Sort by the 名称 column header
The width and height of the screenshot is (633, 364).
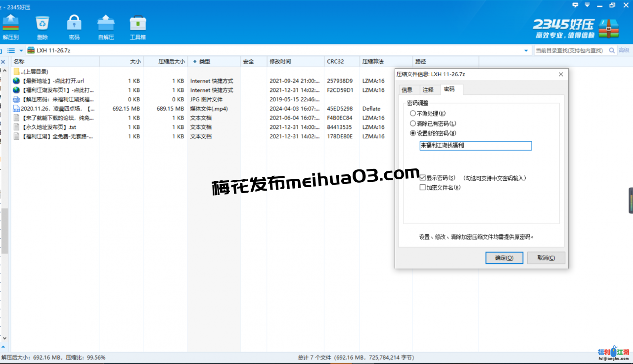coord(55,62)
